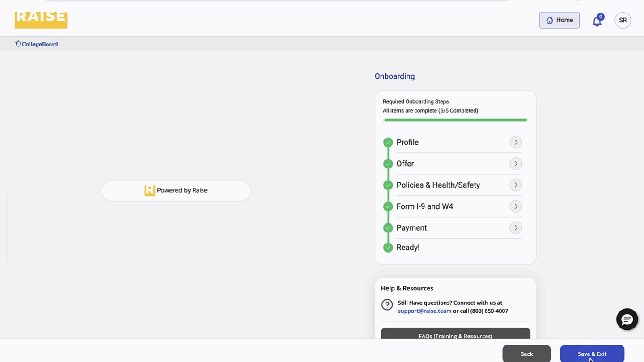Click the green checkmark beside Profile
The width and height of the screenshot is (644, 362).
388,143
